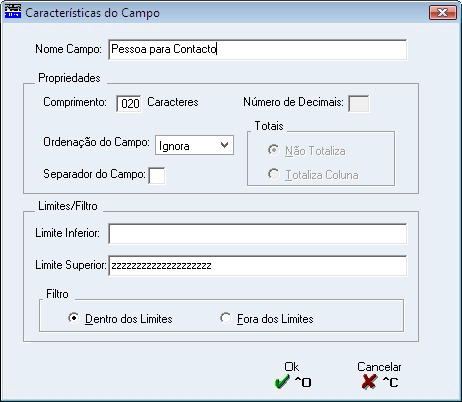Click the Limite Inferior input field
The width and height of the screenshot is (462, 402).
pyautogui.click(x=257, y=234)
